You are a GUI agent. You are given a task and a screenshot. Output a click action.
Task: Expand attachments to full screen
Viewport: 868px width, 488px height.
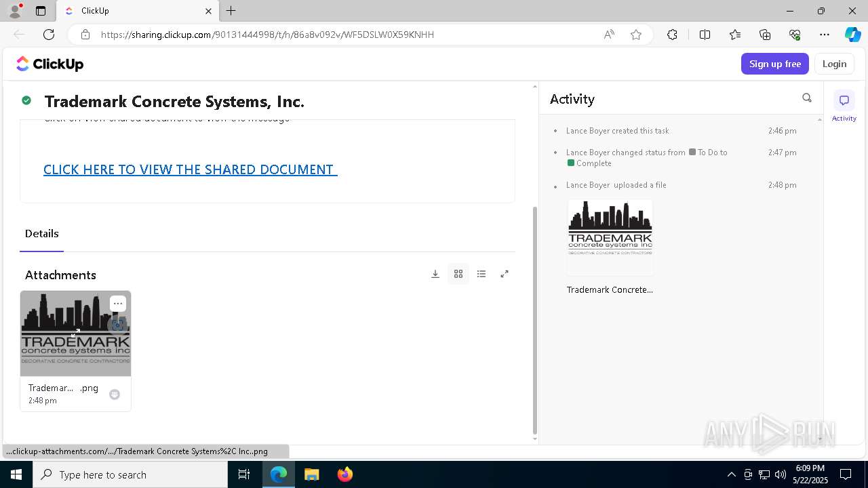(x=505, y=274)
